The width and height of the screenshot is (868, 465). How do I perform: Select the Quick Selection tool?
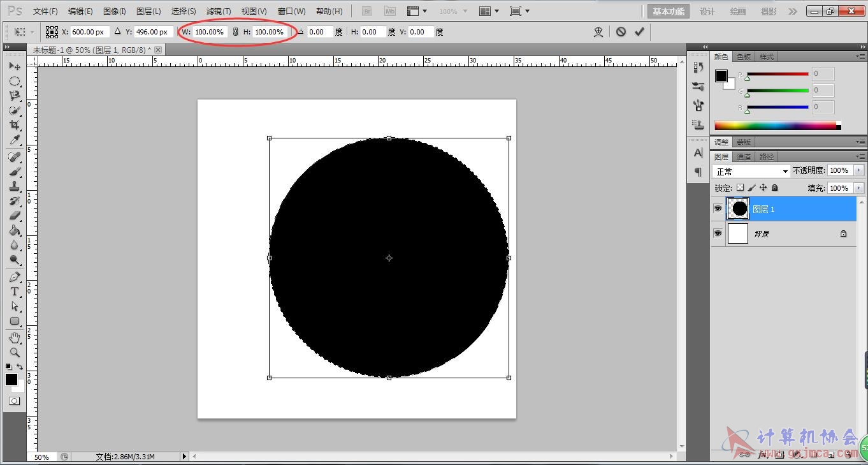[x=14, y=110]
